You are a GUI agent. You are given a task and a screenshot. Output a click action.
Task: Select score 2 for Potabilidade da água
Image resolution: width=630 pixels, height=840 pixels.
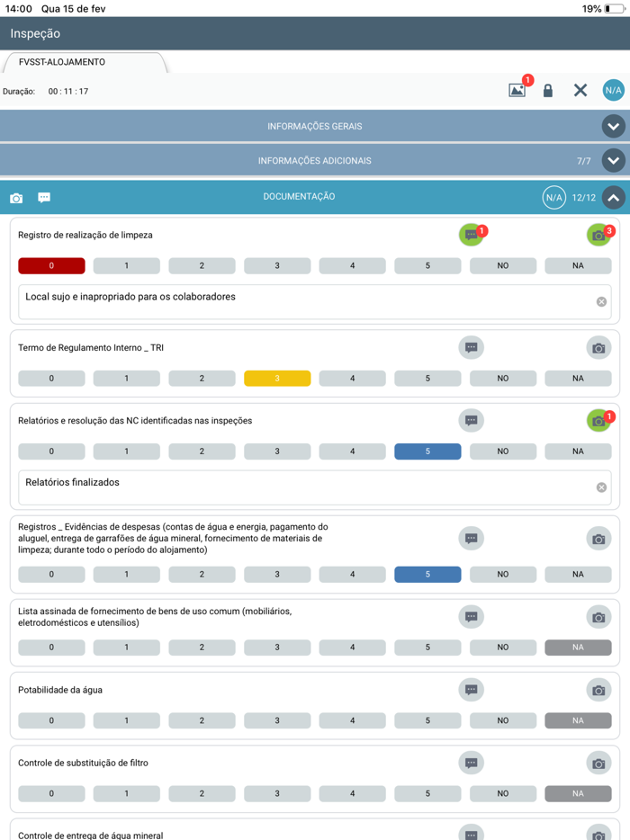click(x=202, y=720)
